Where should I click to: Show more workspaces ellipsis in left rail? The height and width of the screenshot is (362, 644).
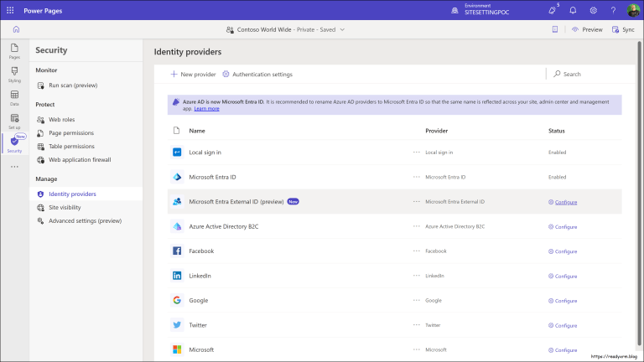click(x=14, y=167)
